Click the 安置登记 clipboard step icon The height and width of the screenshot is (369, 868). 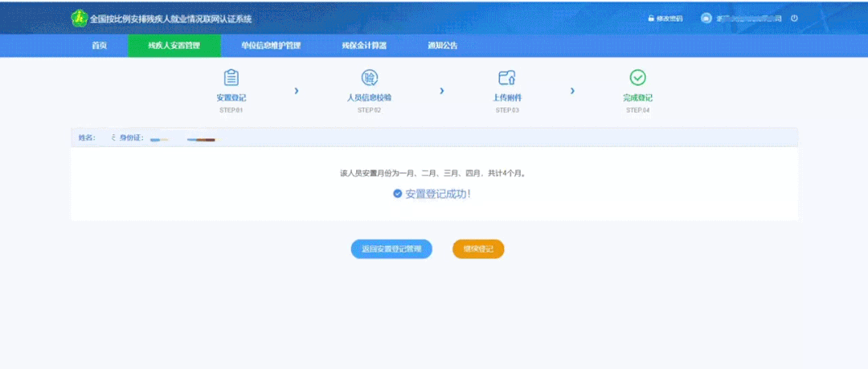231,77
